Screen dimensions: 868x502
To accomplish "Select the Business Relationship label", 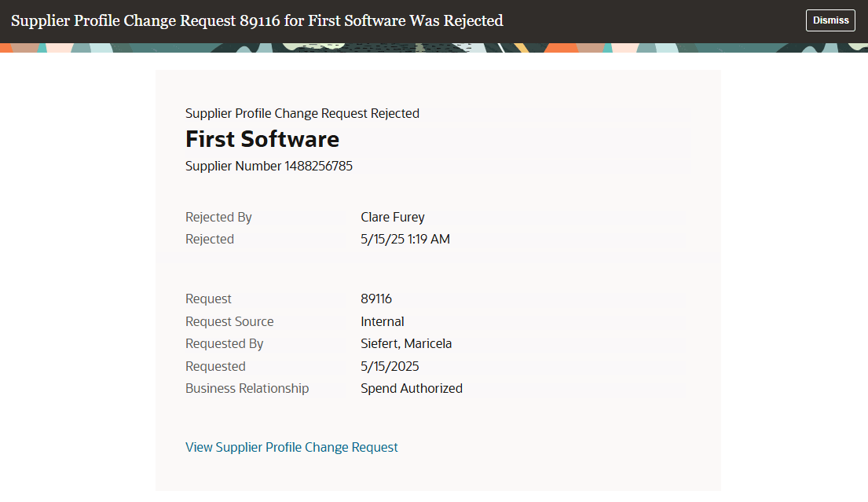I will pyautogui.click(x=247, y=388).
